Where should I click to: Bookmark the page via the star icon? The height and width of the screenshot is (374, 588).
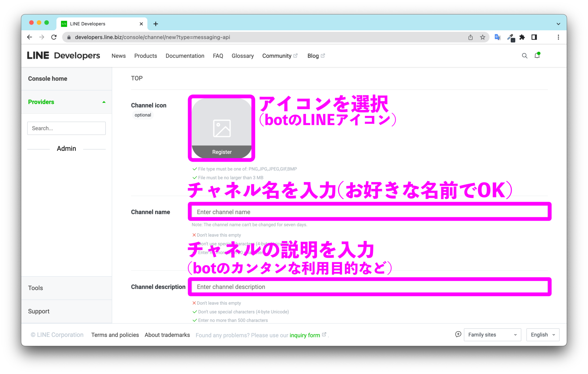(483, 37)
